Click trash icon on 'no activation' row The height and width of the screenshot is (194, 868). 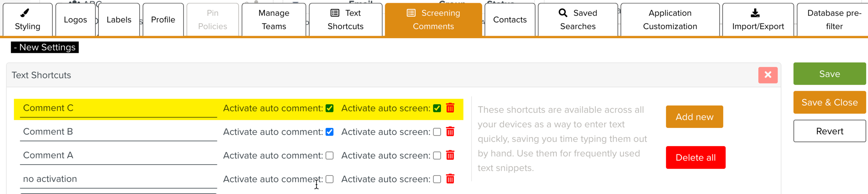pyautogui.click(x=450, y=179)
